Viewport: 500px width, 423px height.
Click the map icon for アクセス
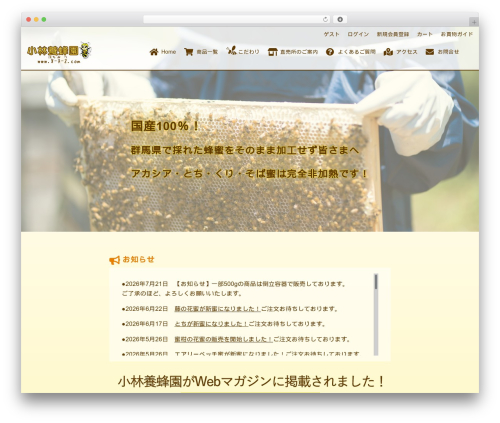(388, 52)
